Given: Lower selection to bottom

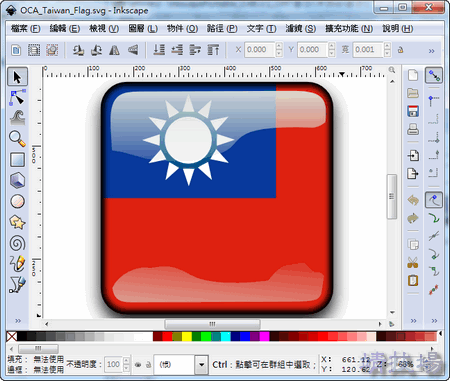Looking at the screenshot, I should (159, 50).
